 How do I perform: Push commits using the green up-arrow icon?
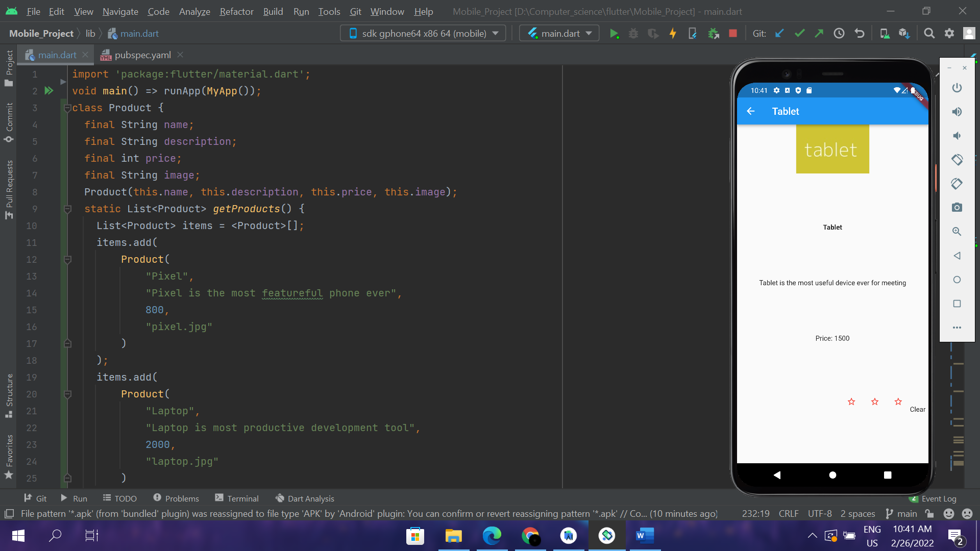[x=819, y=33]
